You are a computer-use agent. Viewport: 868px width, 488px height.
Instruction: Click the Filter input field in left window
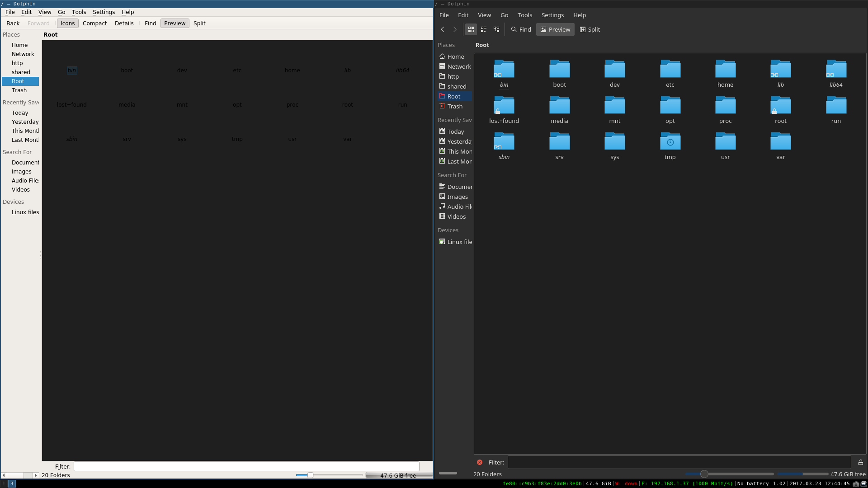(246, 466)
